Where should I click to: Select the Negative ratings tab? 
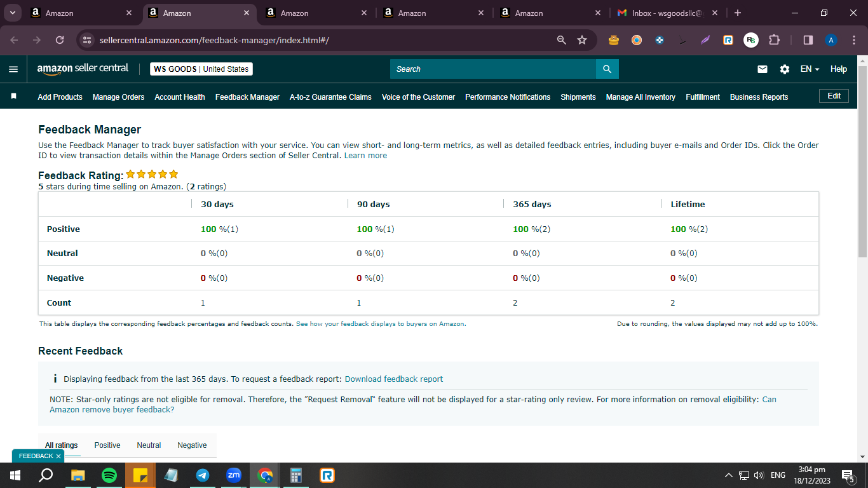[x=192, y=445]
